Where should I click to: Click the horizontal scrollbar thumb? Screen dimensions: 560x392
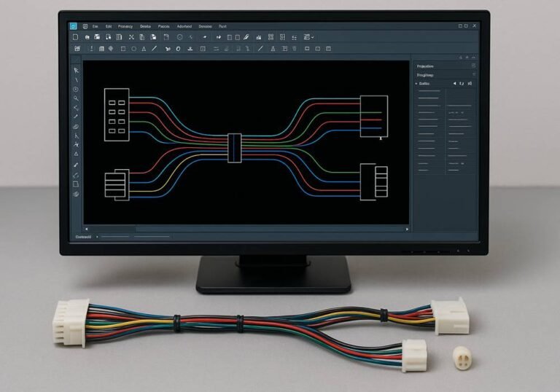pyautogui.click(x=112, y=230)
